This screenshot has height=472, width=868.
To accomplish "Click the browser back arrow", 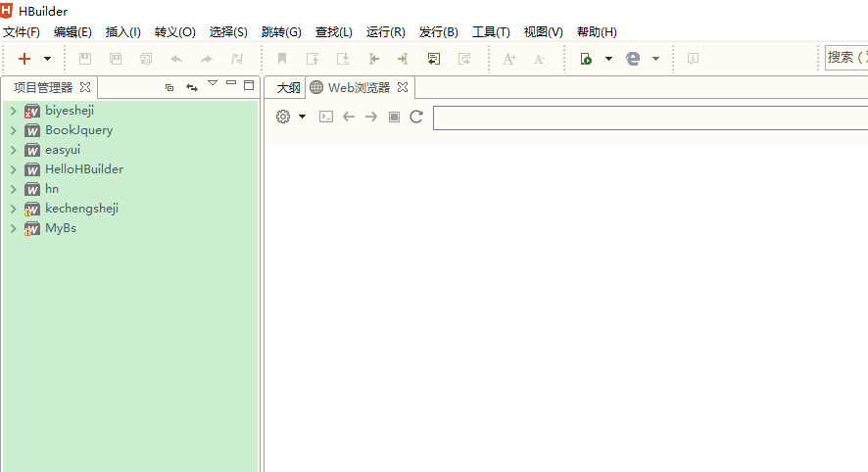I will 349,117.
